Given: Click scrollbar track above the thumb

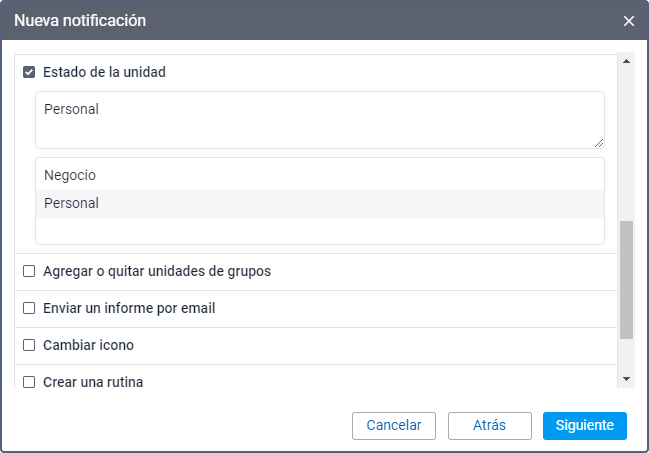Looking at the screenshot, I should coord(626,140).
